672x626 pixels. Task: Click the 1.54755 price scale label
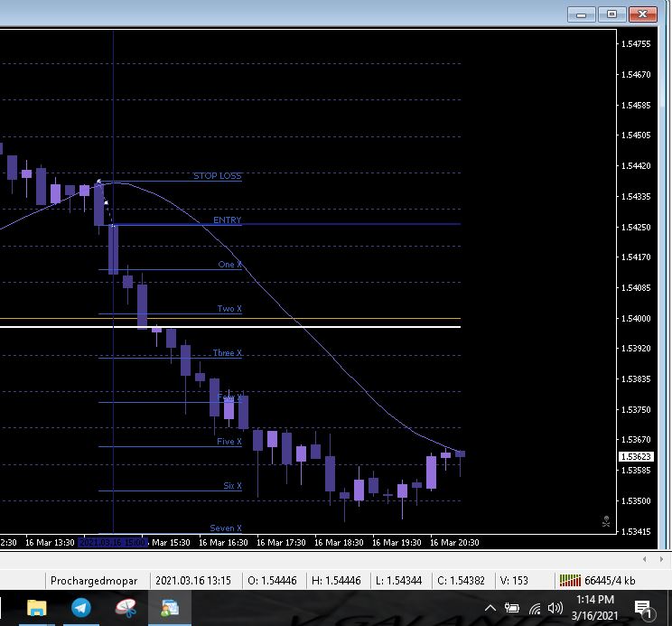click(x=636, y=43)
